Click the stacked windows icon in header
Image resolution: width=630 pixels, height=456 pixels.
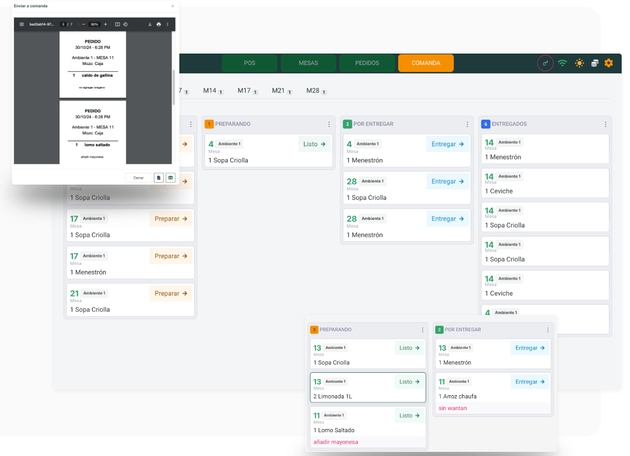593,63
